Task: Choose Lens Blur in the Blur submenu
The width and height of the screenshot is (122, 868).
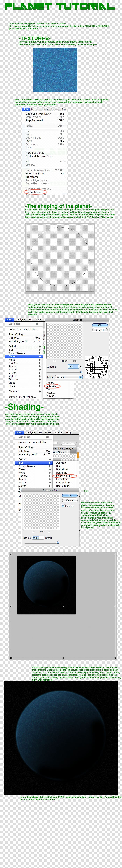Action: (63, 479)
